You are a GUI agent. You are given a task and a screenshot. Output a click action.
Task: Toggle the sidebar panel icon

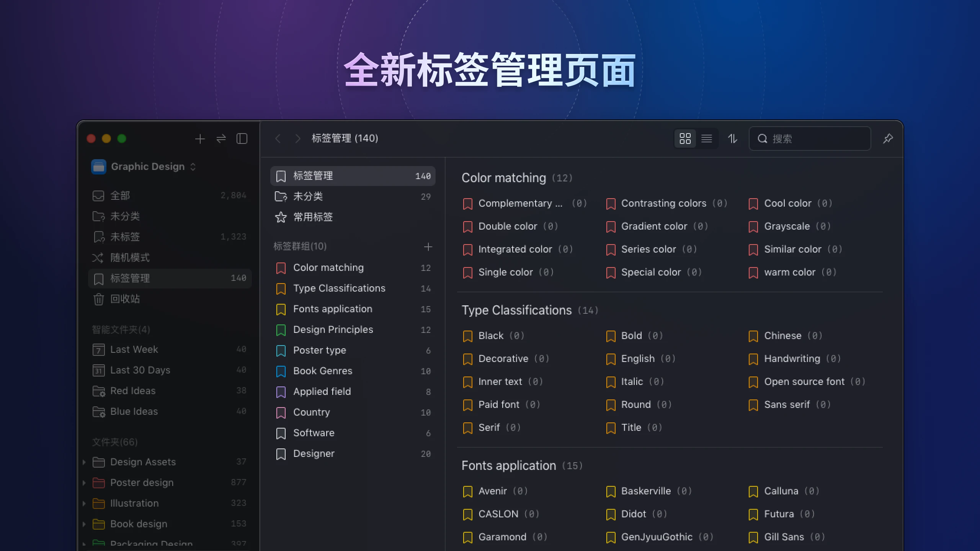(x=242, y=139)
